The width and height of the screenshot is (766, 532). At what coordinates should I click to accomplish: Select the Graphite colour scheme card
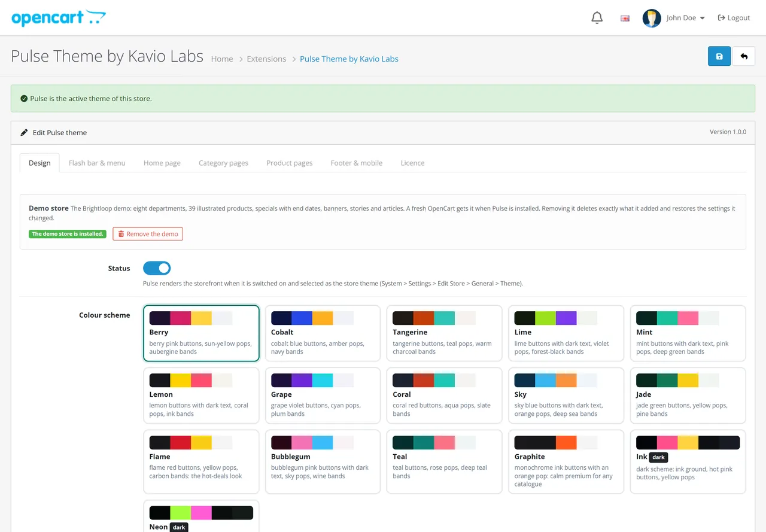click(566, 461)
